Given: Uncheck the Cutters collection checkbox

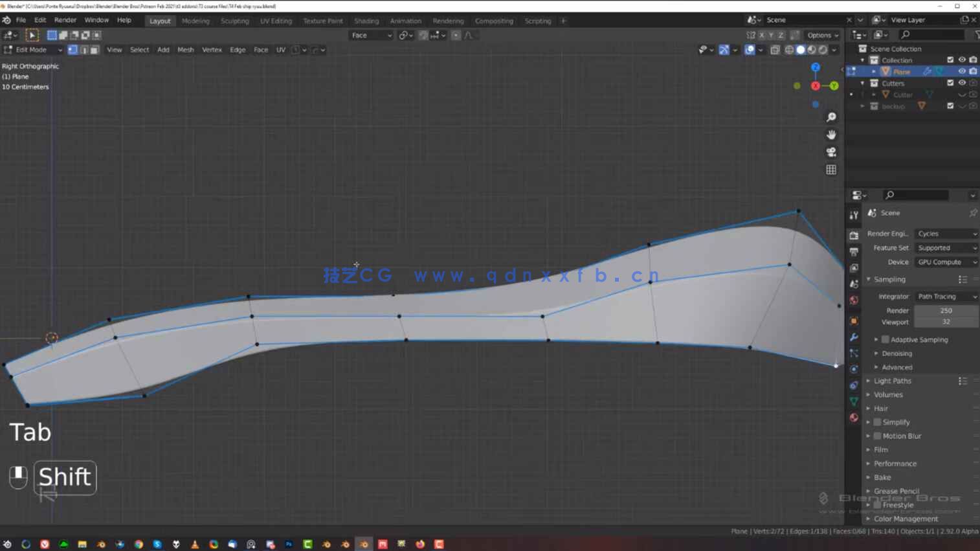Looking at the screenshot, I should tap(950, 83).
